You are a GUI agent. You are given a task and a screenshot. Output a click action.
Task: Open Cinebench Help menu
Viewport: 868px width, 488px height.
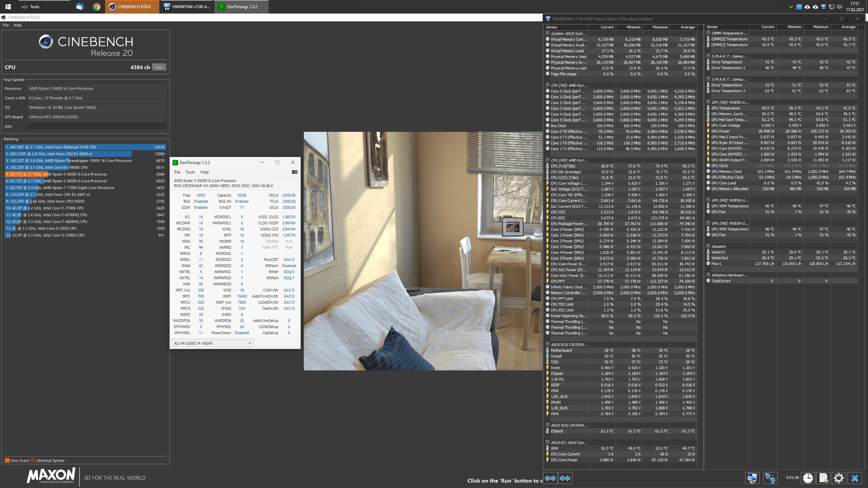tap(17, 25)
